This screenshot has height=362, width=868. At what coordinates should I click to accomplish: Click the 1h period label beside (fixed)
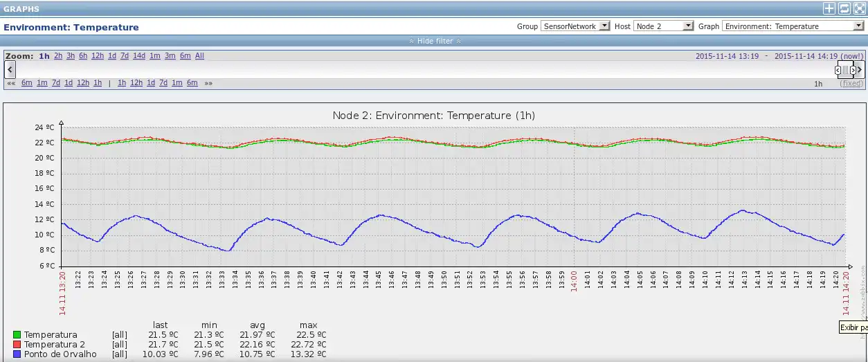pyautogui.click(x=818, y=84)
